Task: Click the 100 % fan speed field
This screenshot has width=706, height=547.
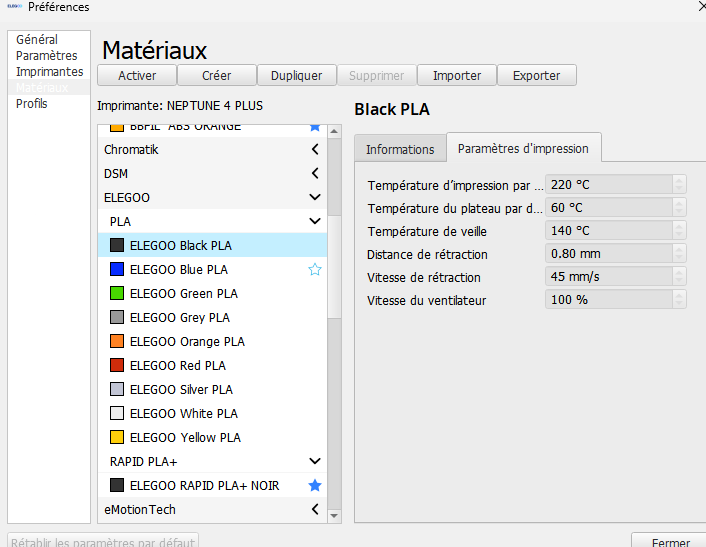Action: (x=609, y=299)
